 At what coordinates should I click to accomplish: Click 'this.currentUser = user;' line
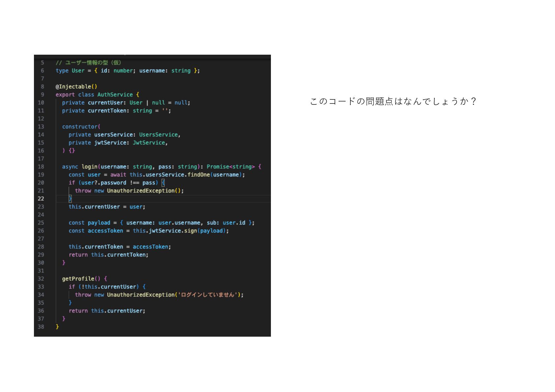(107, 207)
